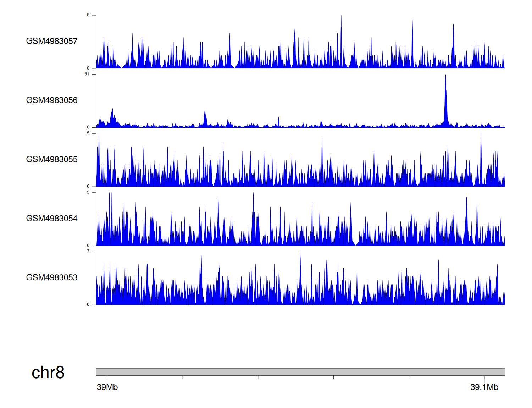The image size is (532, 408).
Task: Pick the GSM4983054 track label
Action: tap(52, 219)
